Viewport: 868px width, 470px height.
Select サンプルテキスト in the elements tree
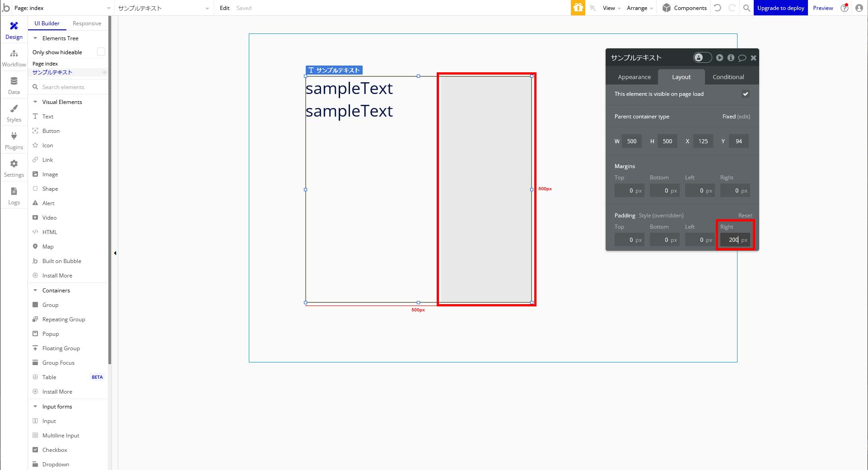pos(52,72)
